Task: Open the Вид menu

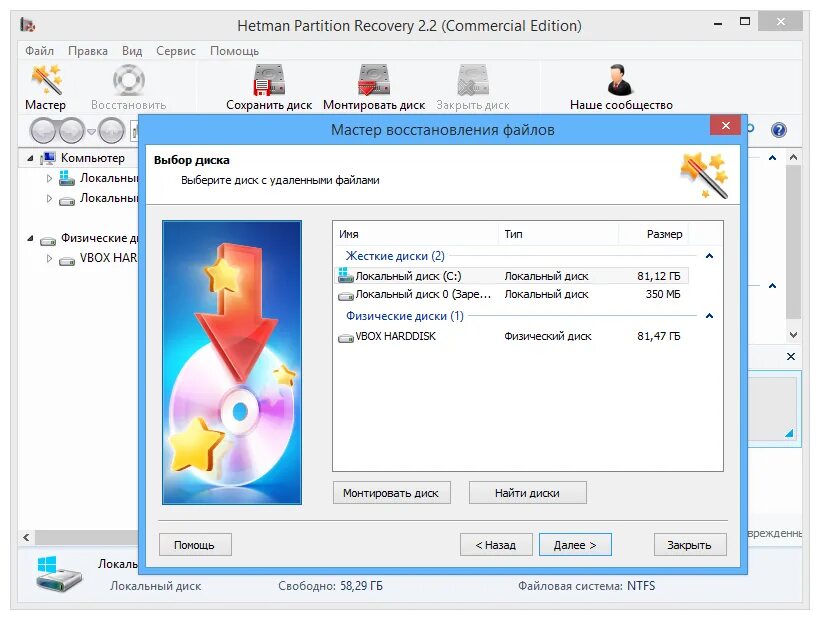Action: (132, 51)
